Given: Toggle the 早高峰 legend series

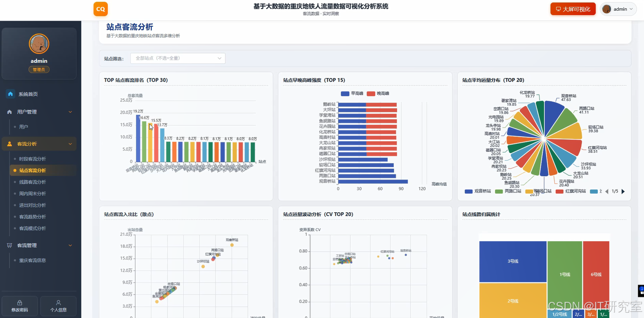Looking at the screenshot, I should [351, 94].
